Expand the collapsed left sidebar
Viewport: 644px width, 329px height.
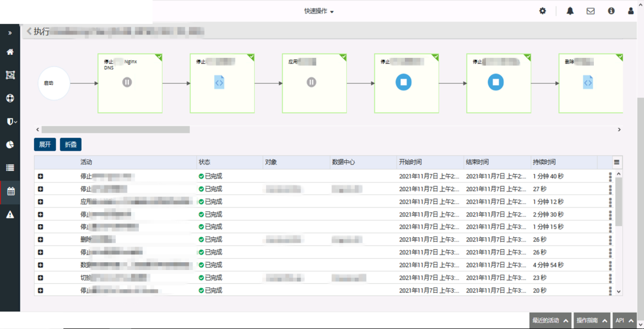[10, 32]
